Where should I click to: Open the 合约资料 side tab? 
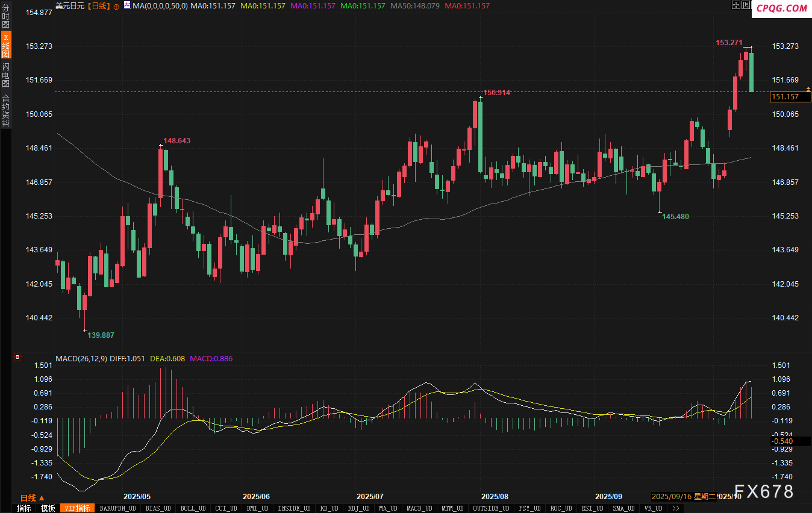pos(6,110)
